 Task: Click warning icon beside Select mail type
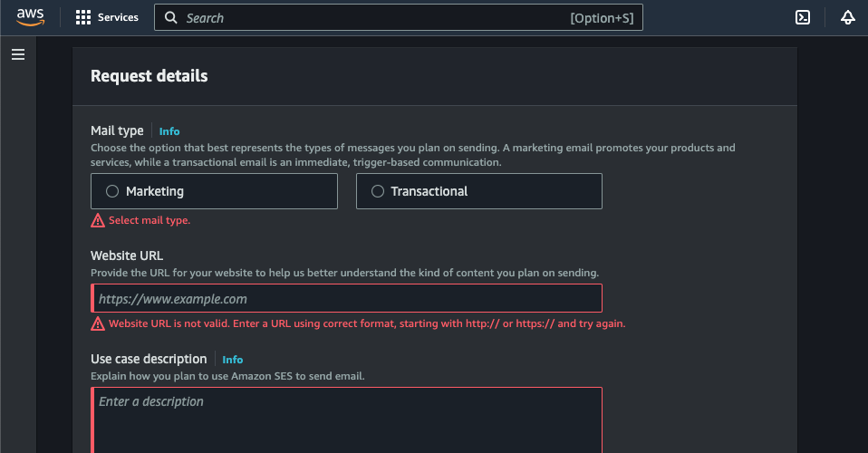coord(98,220)
